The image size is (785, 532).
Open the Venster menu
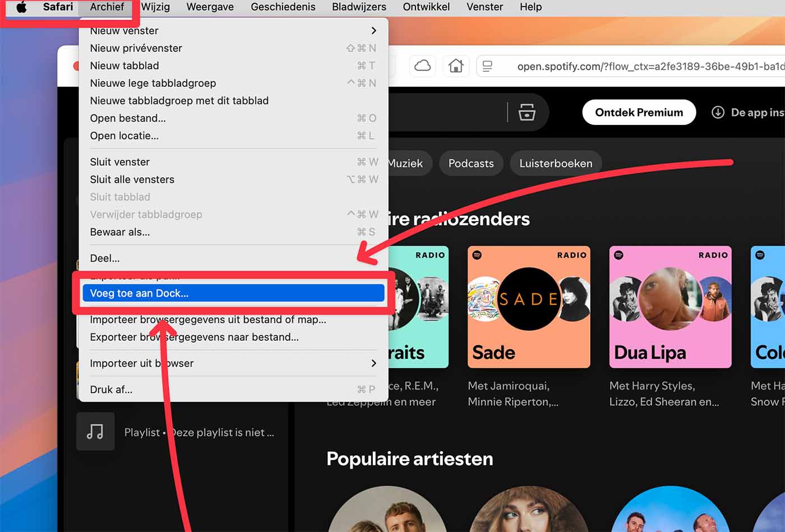coord(484,7)
